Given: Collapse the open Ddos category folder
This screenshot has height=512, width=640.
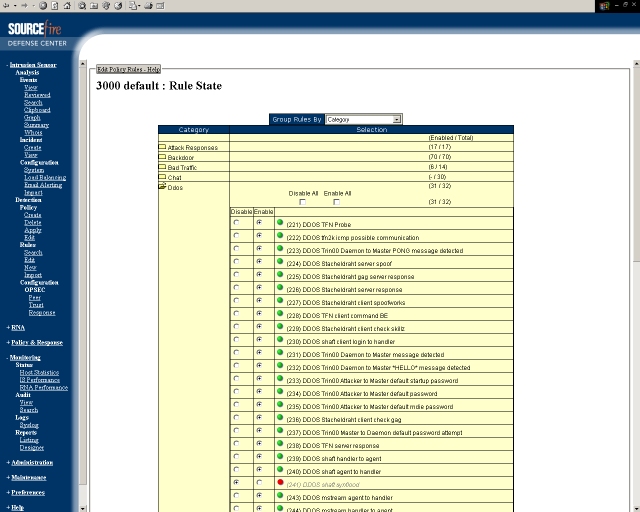Looking at the screenshot, I should 162,187.
